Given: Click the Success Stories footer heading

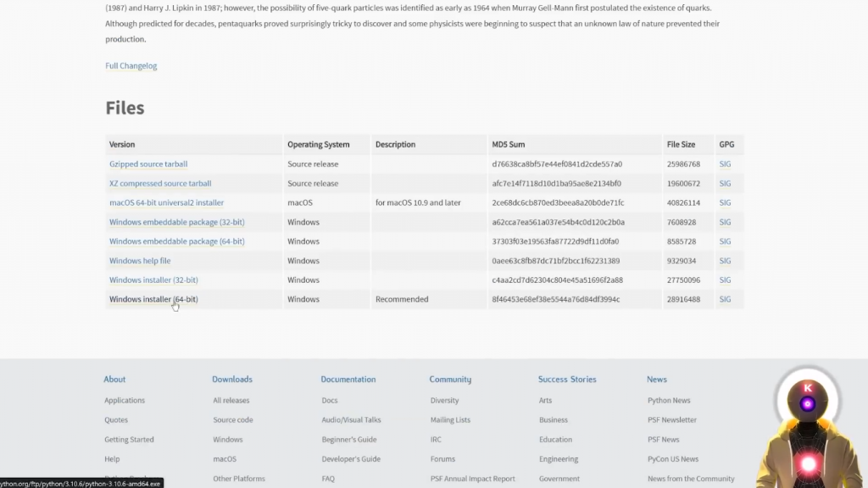Looking at the screenshot, I should coord(567,380).
